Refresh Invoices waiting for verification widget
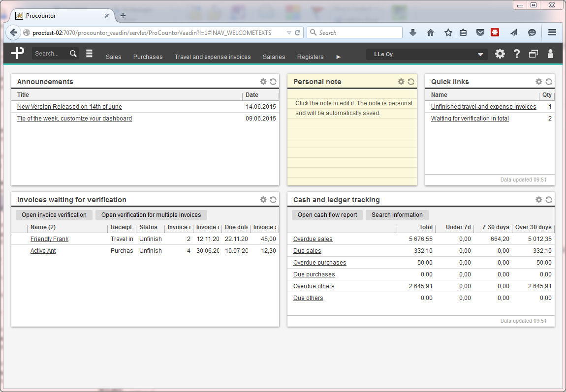566x392 pixels. click(273, 200)
